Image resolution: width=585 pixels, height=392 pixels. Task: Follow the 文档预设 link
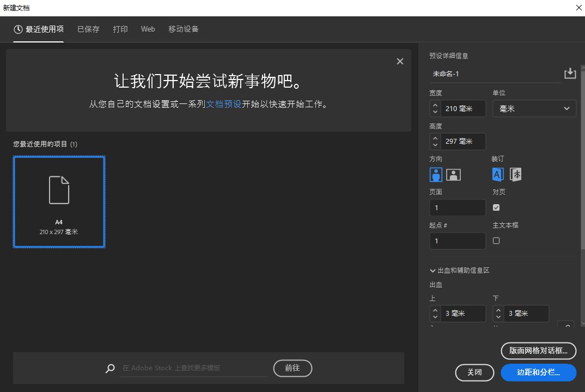(224, 104)
